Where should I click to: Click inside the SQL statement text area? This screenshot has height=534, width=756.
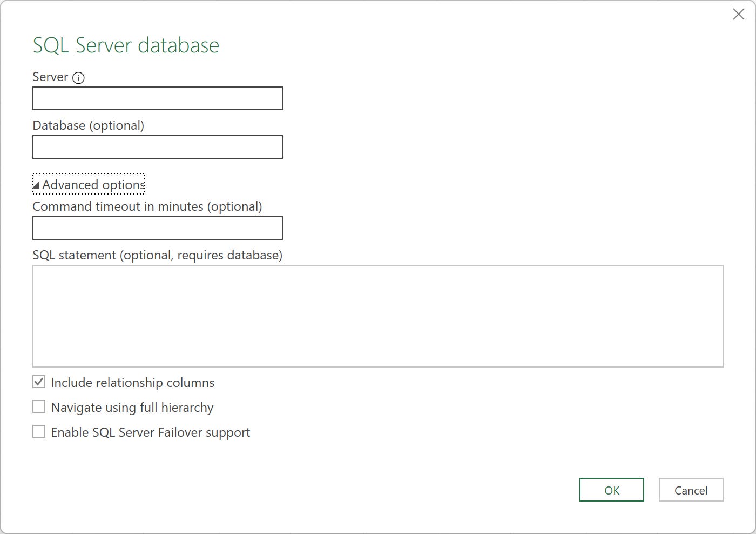point(378,316)
